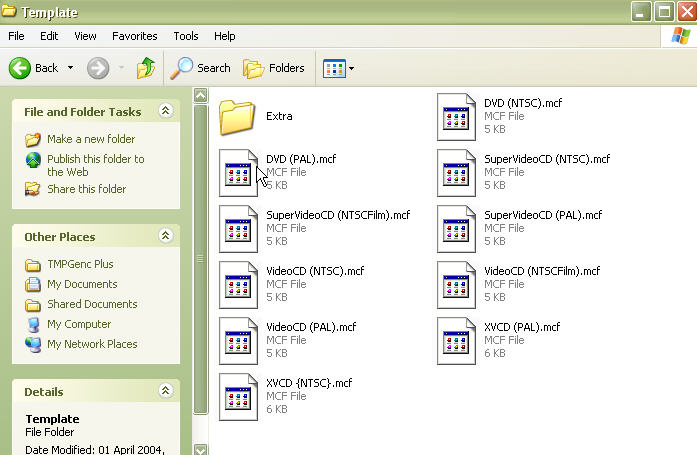Select the 'Extra' folder name
The image size is (697, 455).
pos(279,116)
